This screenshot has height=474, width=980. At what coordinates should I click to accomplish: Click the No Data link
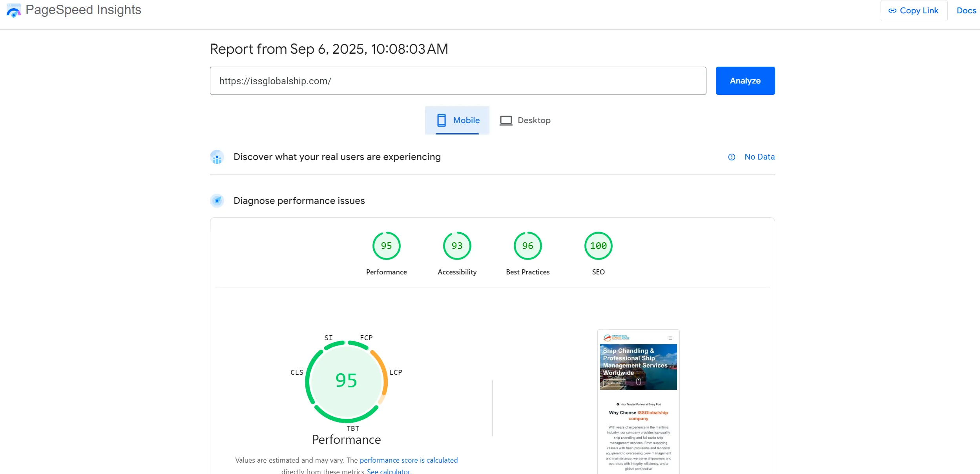[759, 157]
